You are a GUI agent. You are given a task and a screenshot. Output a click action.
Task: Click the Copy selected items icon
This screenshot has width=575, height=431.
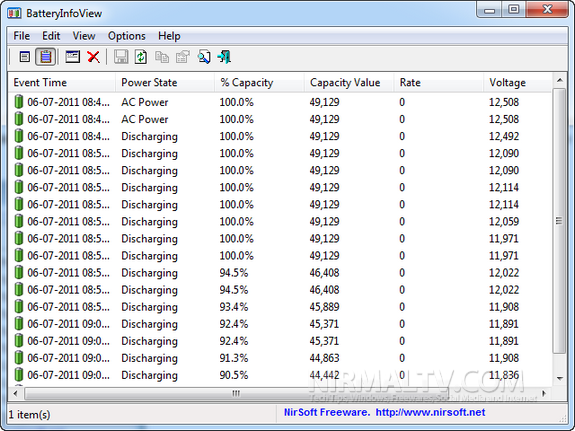tap(162, 57)
